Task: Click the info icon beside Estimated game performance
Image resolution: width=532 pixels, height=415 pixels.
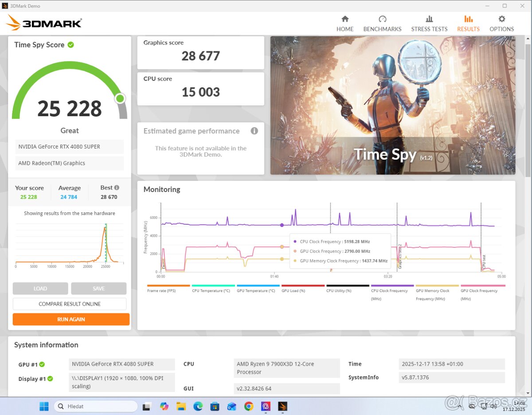Action: point(254,131)
